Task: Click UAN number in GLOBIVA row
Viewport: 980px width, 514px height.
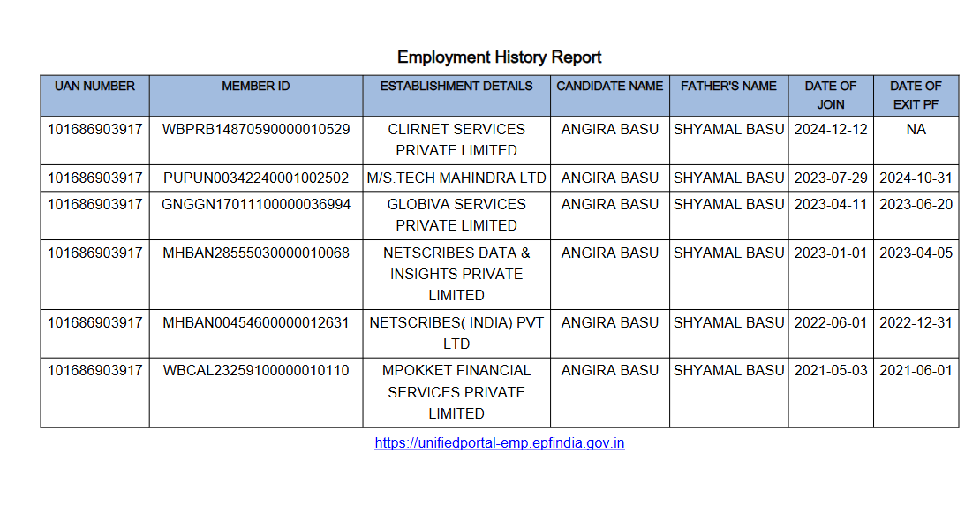Action: (x=95, y=205)
